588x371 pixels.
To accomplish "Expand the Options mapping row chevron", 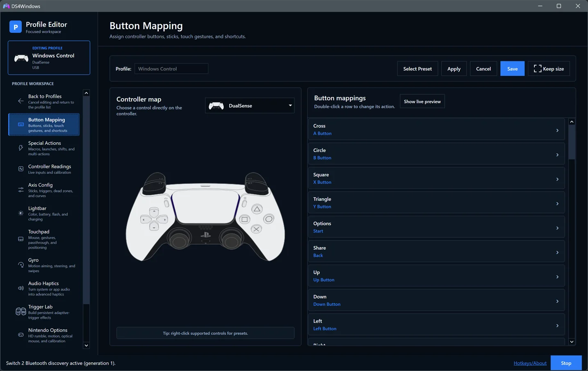I will [557, 228].
